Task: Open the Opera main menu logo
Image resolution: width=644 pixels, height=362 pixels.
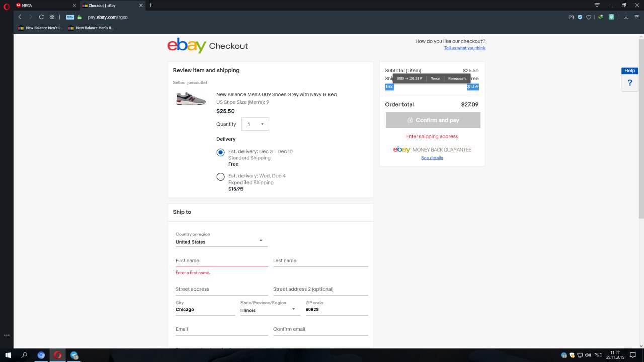Action: click(7, 7)
